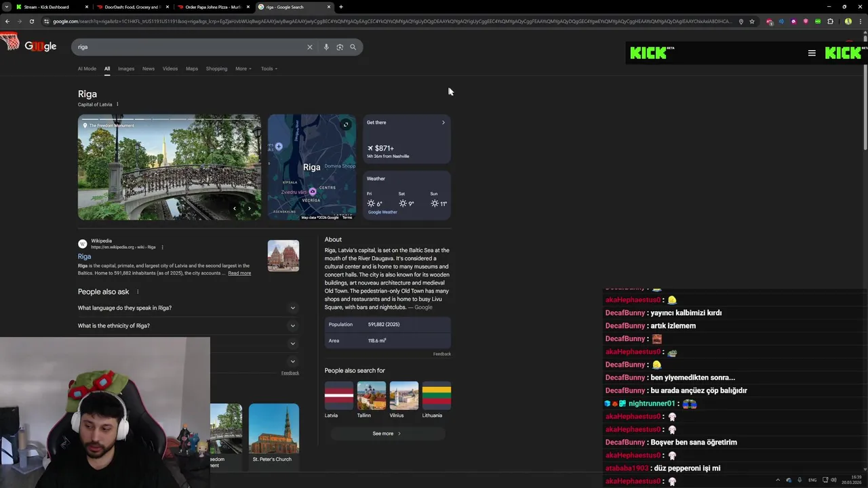Show next photo in image carousel

249,209
